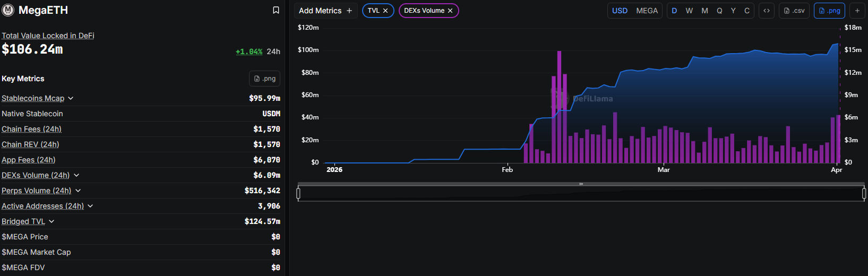This screenshot has height=276, width=868.
Task: Expand the Bridged TVL breakdown
Action: click(51, 221)
